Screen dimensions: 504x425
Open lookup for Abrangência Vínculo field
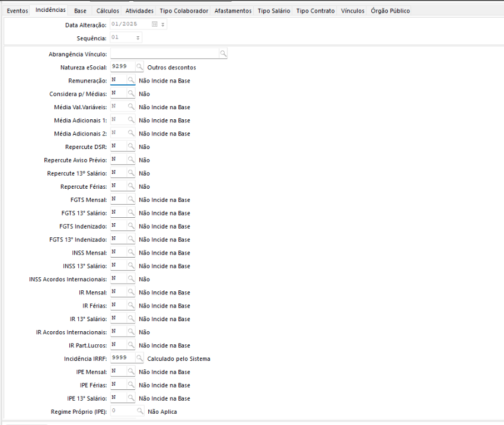point(223,53)
